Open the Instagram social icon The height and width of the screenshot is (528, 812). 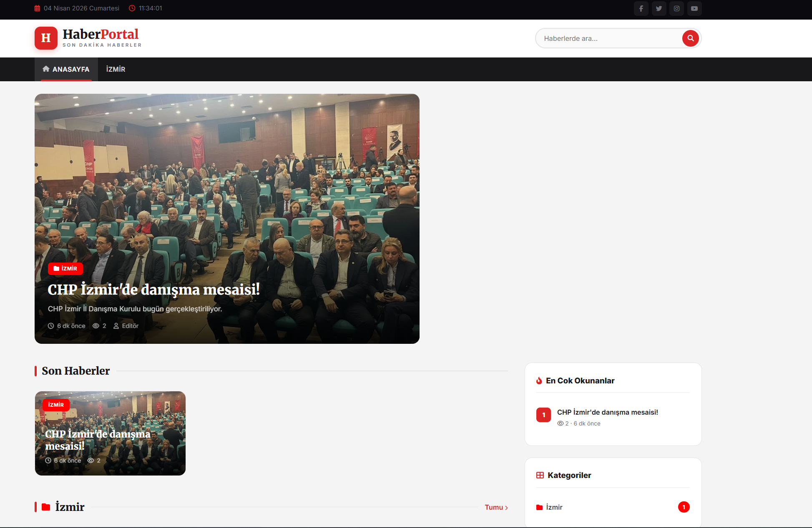(x=676, y=8)
